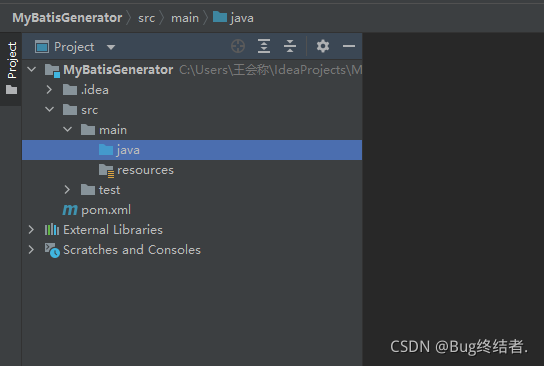544x366 pixels.
Task: Expand Scratches and Consoles node
Action: coord(31,249)
